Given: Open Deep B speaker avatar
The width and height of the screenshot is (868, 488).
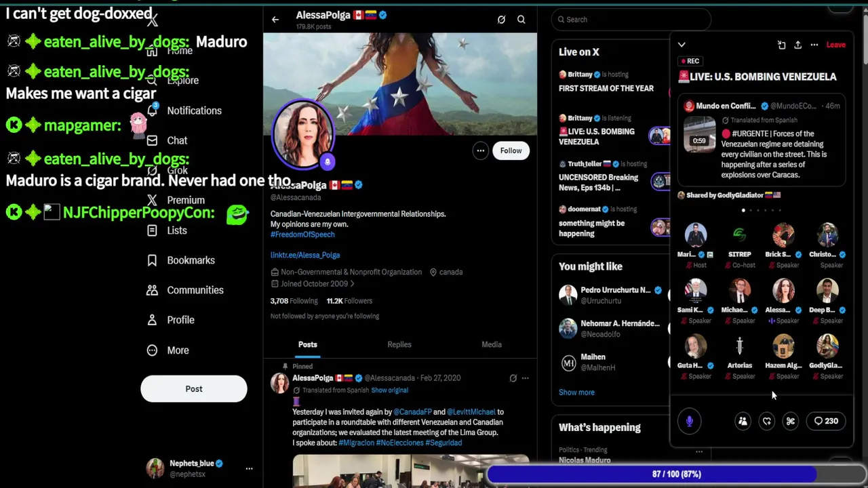Looking at the screenshot, I should tap(827, 291).
